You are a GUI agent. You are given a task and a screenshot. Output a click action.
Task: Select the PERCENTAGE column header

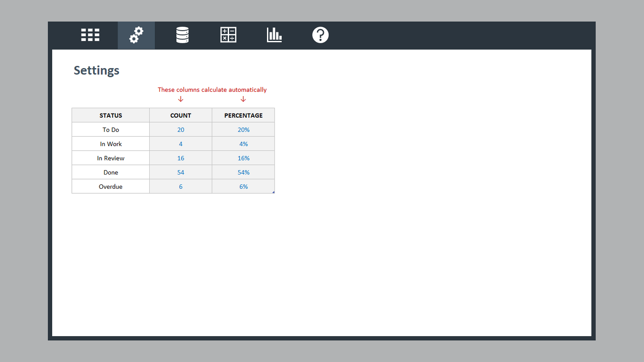pyautogui.click(x=243, y=115)
